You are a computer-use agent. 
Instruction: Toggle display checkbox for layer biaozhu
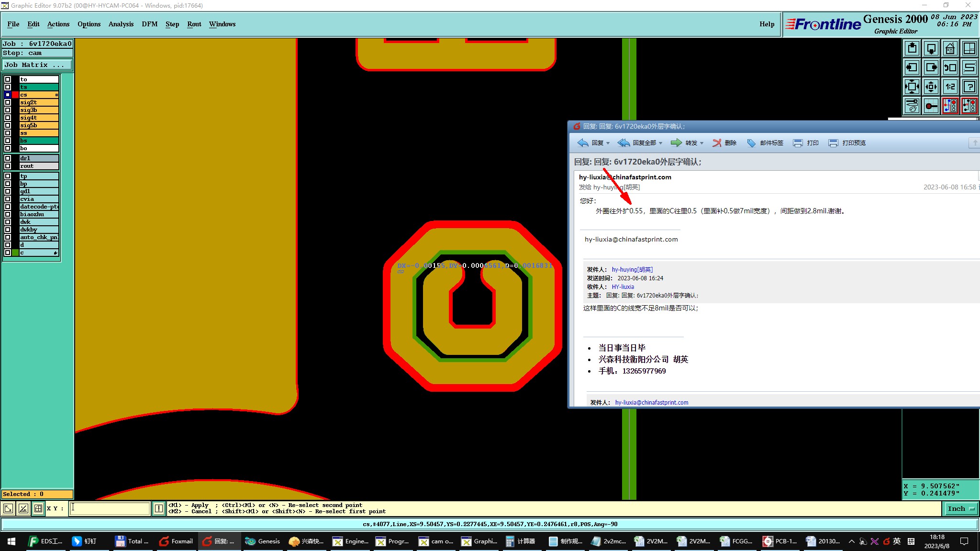point(8,214)
